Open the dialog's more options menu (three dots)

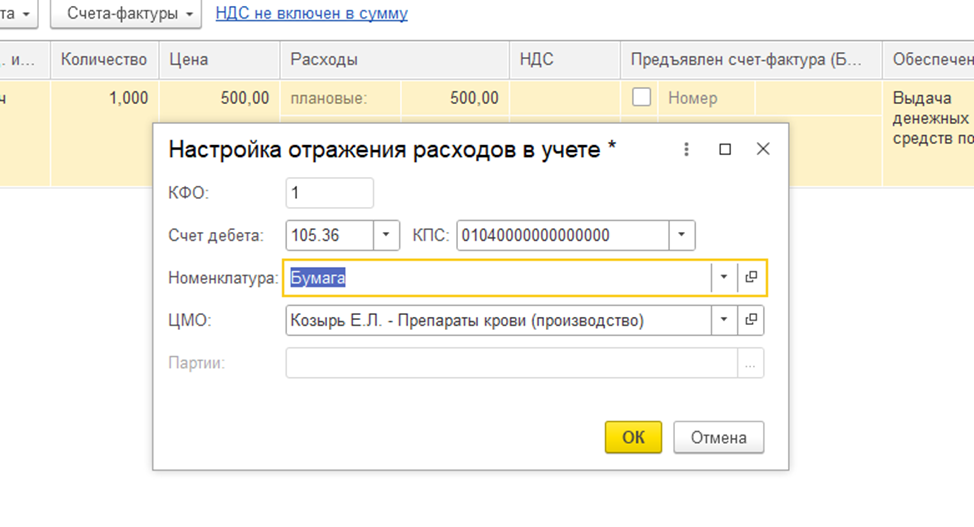[686, 149]
